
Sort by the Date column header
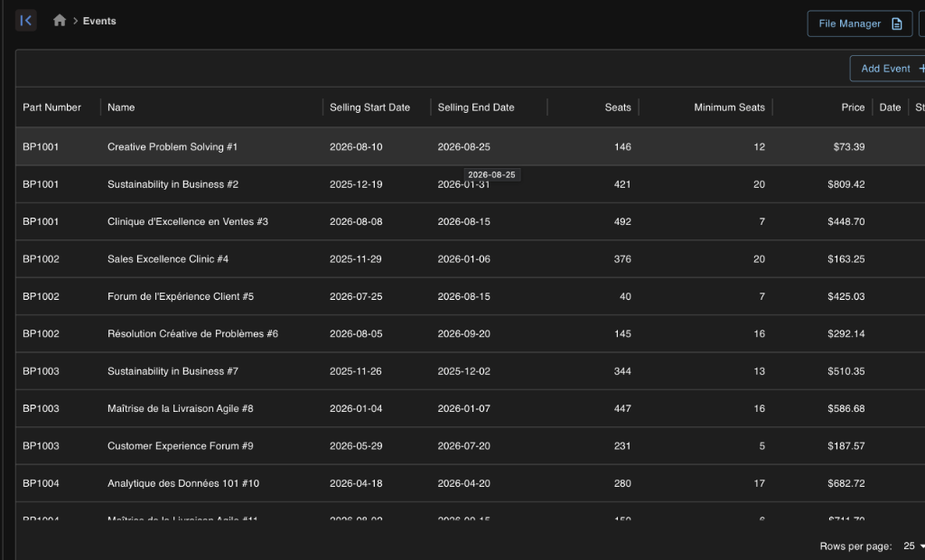[890, 107]
